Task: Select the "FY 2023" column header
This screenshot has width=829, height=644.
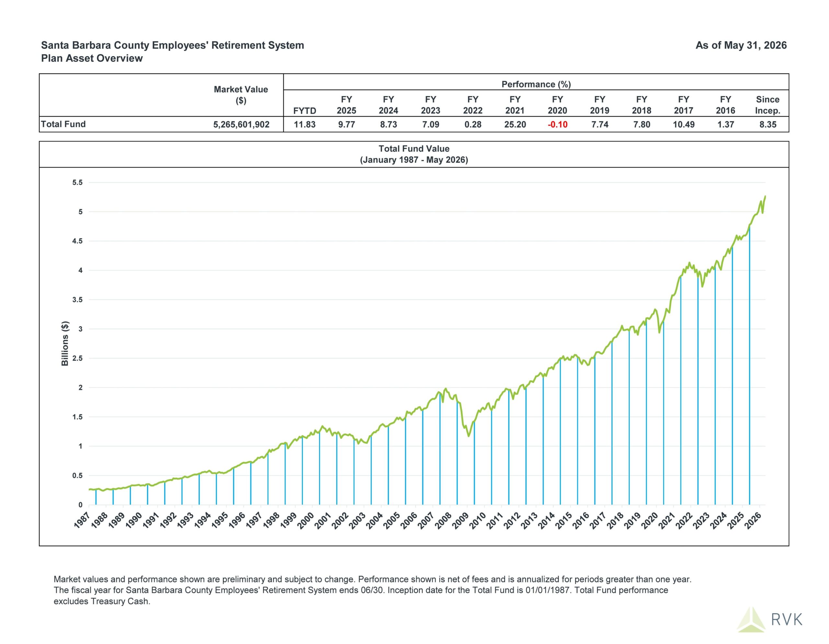Action: pyautogui.click(x=430, y=105)
